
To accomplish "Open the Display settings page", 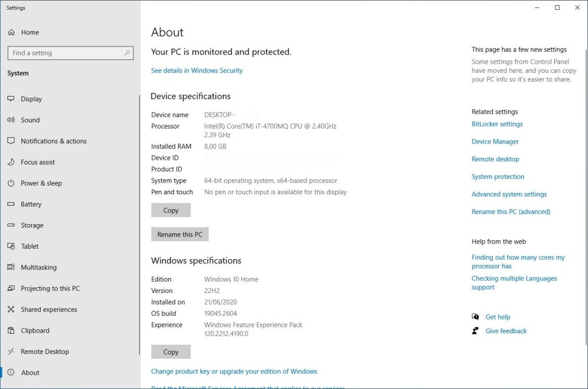I will (69, 99).
